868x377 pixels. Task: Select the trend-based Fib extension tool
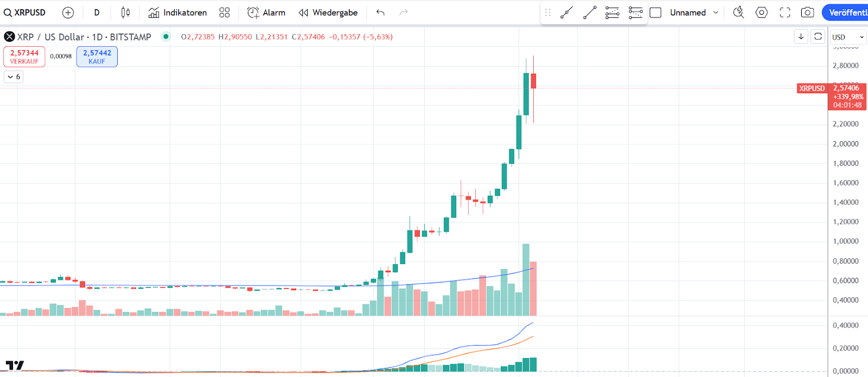635,12
